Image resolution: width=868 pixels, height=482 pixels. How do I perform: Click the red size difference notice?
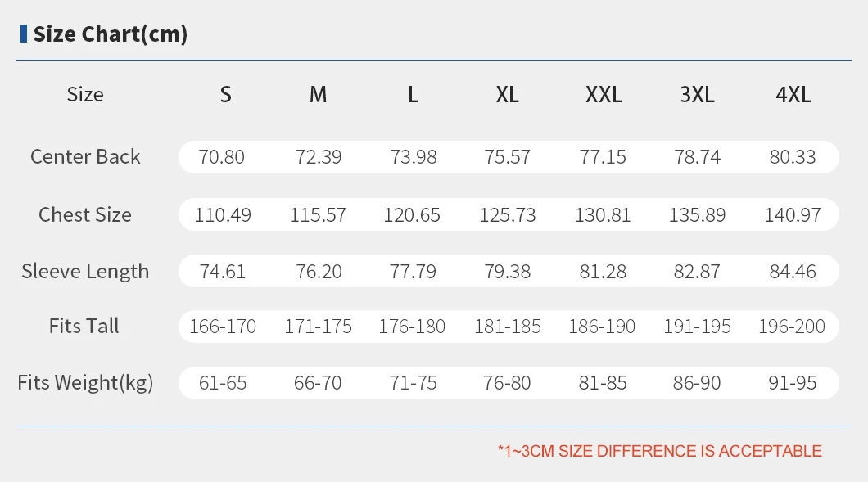click(659, 451)
